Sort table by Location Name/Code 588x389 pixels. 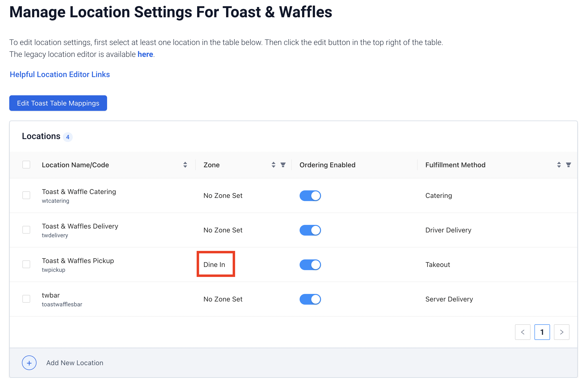click(185, 165)
